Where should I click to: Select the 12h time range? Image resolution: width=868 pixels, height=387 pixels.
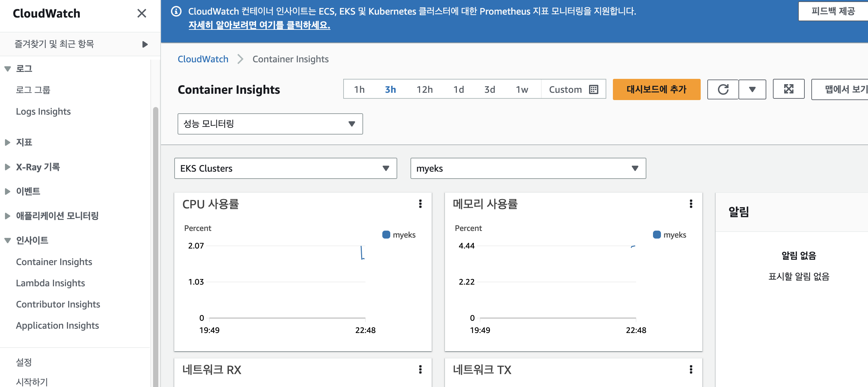[424, 89]
